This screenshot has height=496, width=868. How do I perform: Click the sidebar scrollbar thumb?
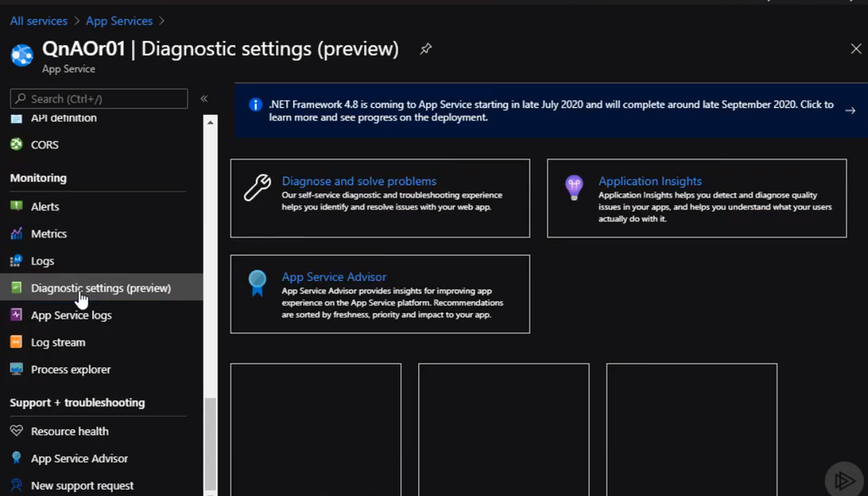210,443
